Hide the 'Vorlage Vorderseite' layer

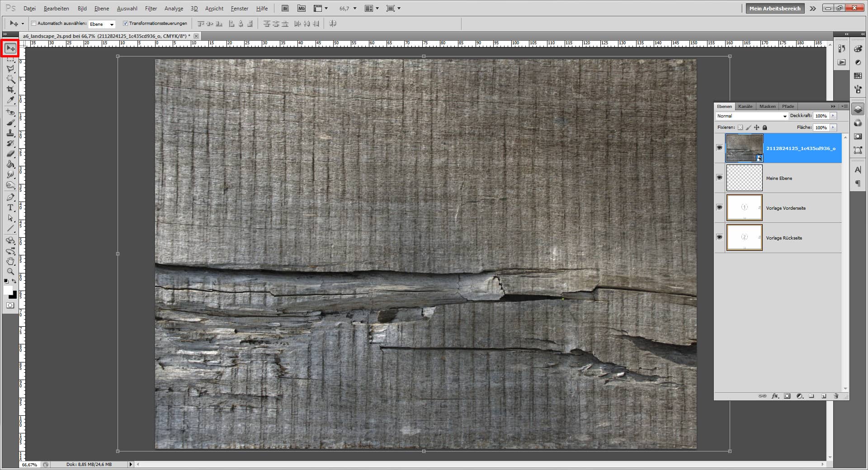pos(719,207)
